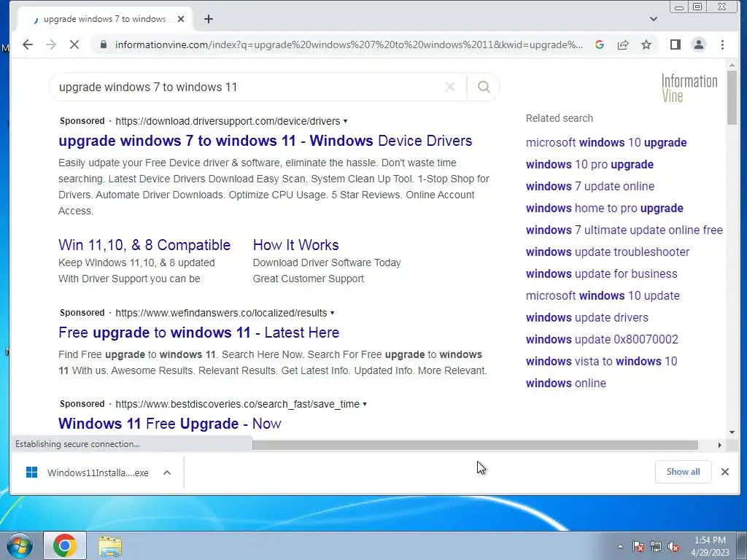
Task: Select microsoft windows 10 update related search
Action: 603,296
